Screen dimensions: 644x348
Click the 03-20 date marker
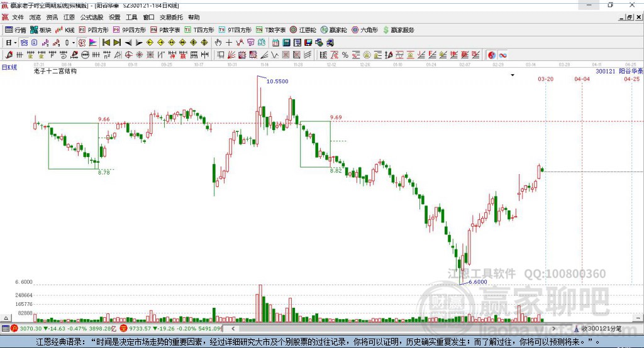point(546,79)
